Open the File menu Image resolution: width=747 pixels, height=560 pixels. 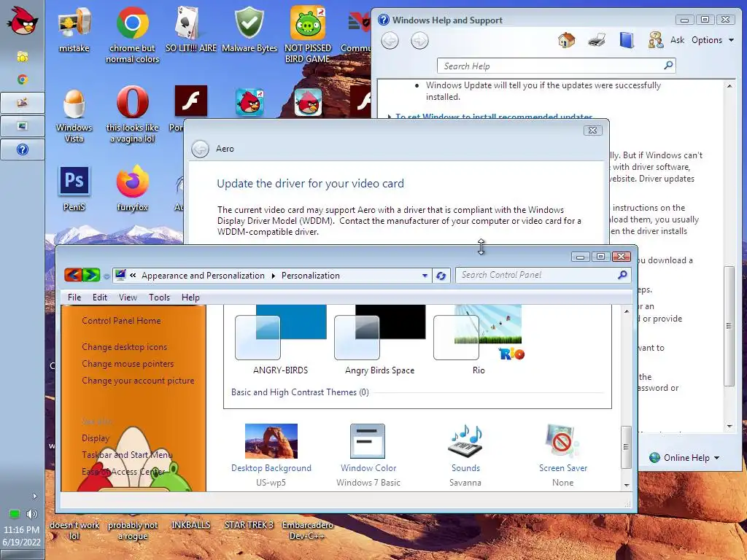click(x=74, y=297)
